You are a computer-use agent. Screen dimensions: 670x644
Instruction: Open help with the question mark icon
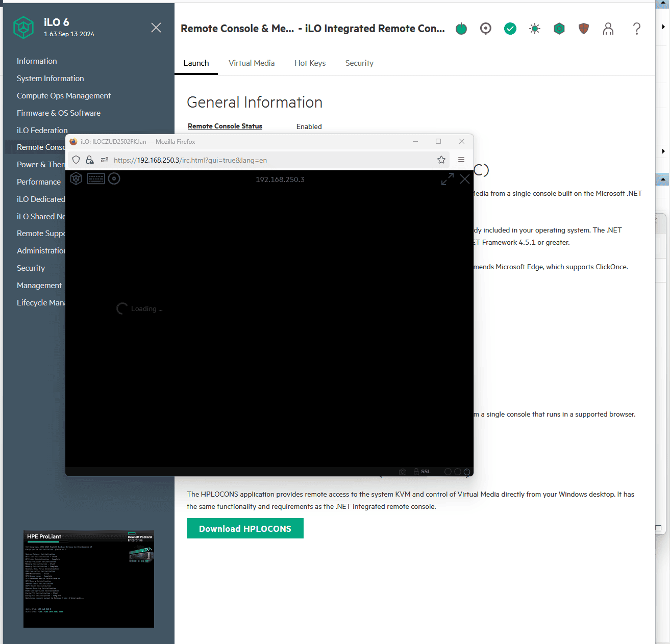point(637,29)
